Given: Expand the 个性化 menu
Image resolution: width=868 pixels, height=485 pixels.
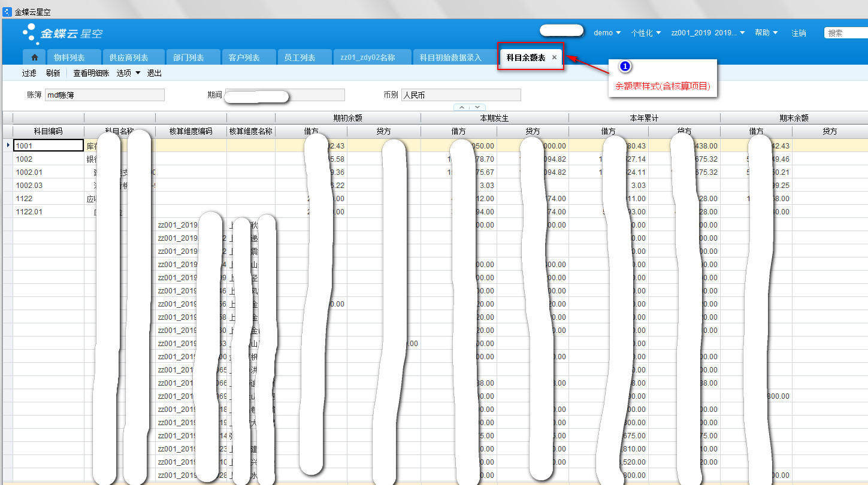Looking at the screenshot, I should coord(645,33).
